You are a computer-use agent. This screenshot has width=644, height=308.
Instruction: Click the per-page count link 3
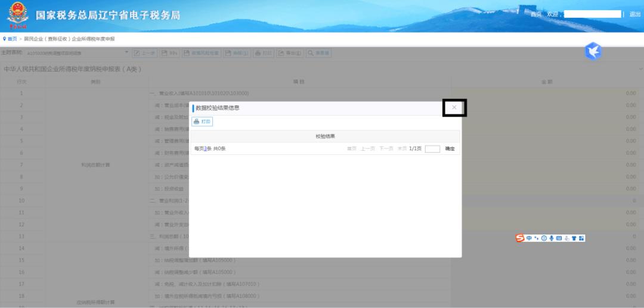point(205,149)
